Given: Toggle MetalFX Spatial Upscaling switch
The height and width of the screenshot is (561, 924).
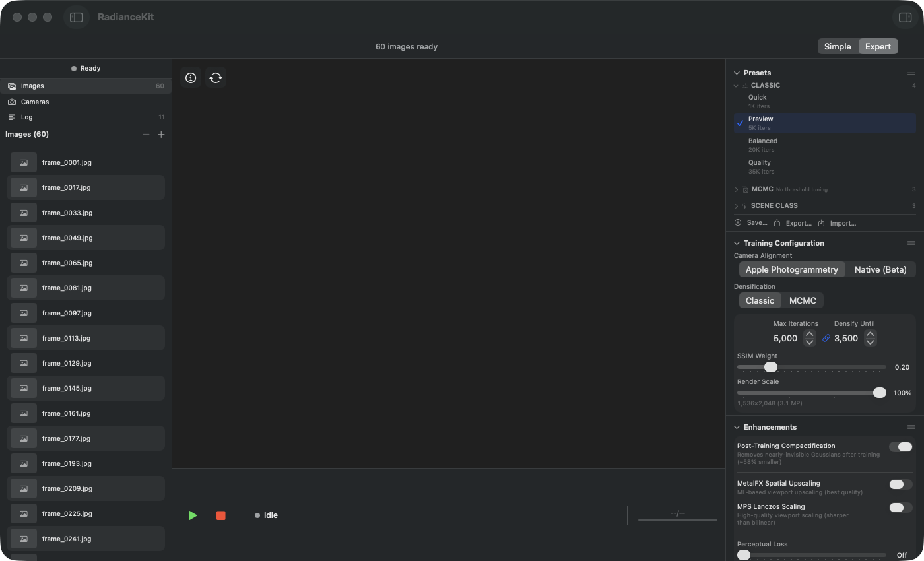Looking at the screenshot, I should [901, 484].
